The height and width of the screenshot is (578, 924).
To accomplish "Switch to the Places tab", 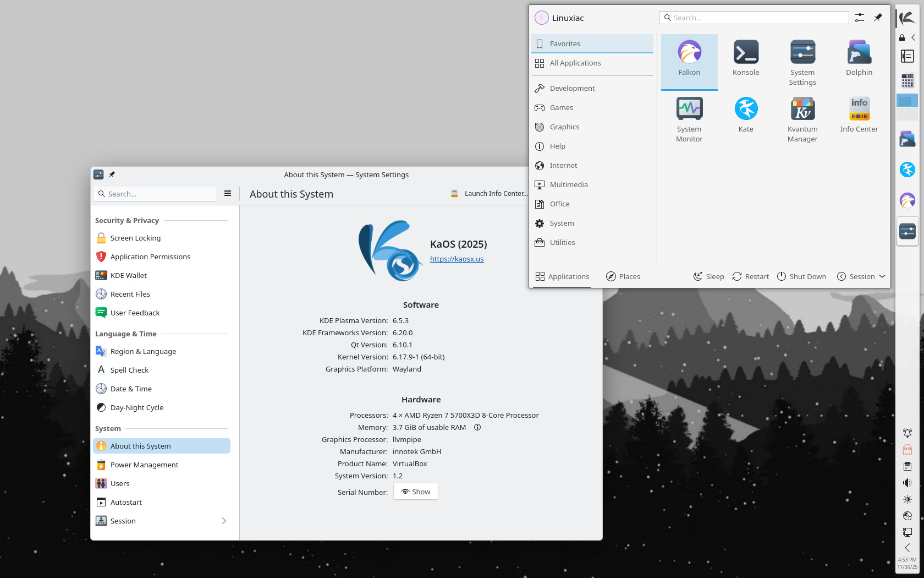I will point(623,276).
